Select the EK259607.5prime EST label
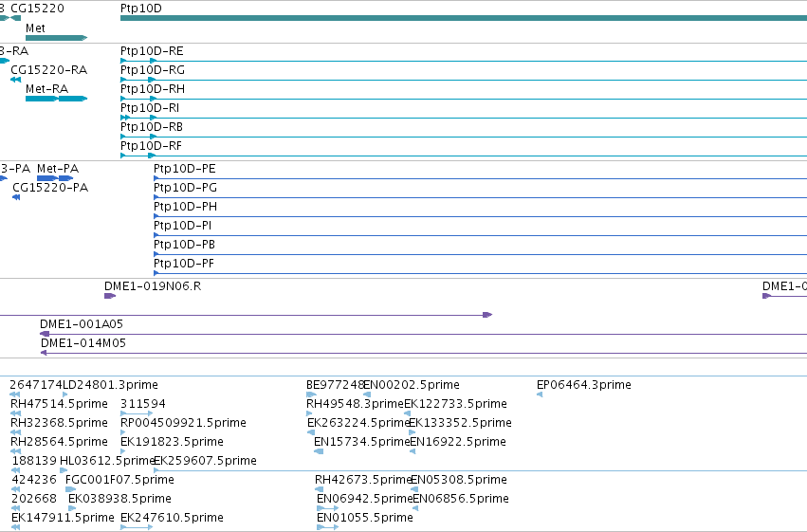Viewport: 807px width, 532px height. click(206, 461)
